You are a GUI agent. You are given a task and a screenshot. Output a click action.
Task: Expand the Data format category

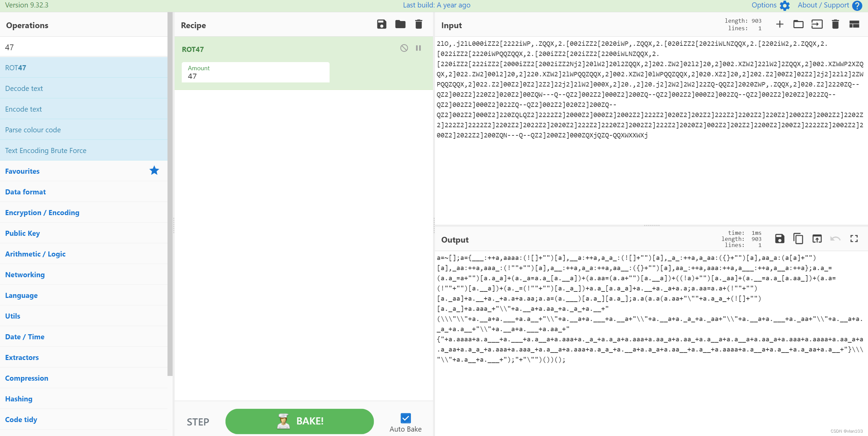[x=25, y=192]
